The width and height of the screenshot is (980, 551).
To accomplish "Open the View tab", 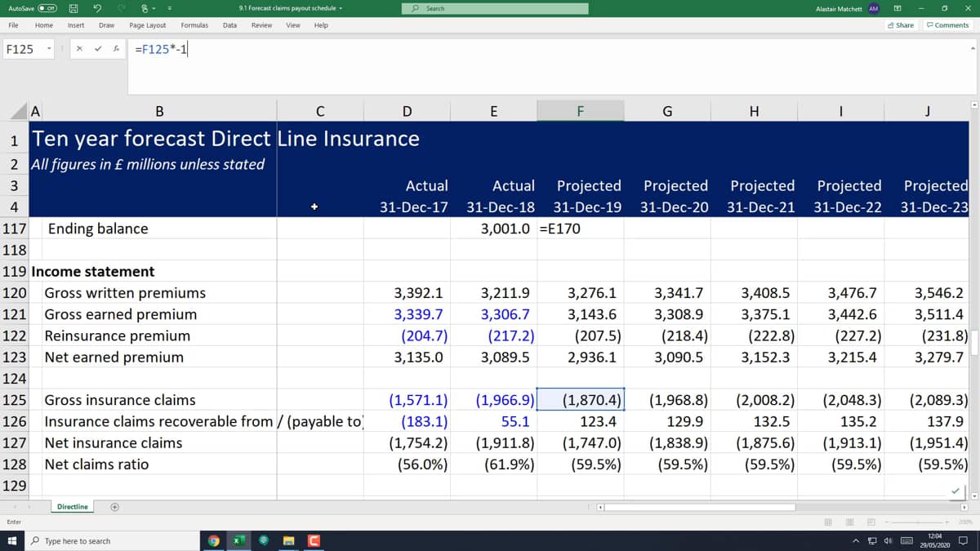I will 293,25.
